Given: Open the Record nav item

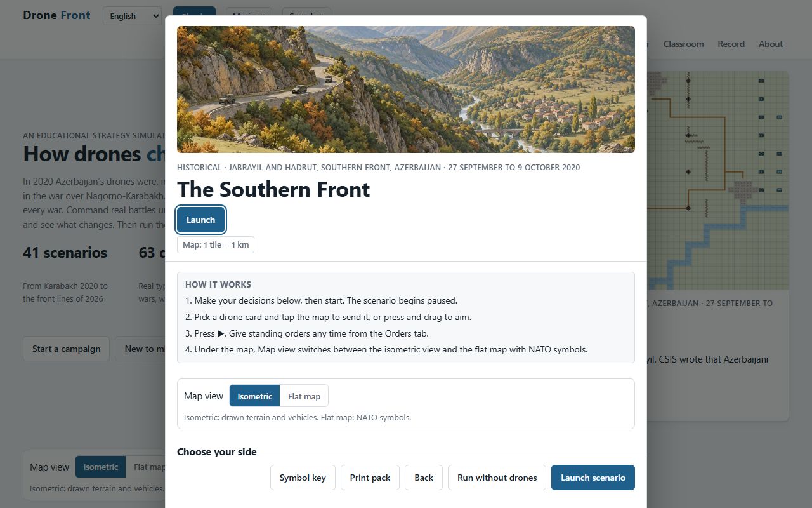Looking at the screenshot, I should (731, 44).
